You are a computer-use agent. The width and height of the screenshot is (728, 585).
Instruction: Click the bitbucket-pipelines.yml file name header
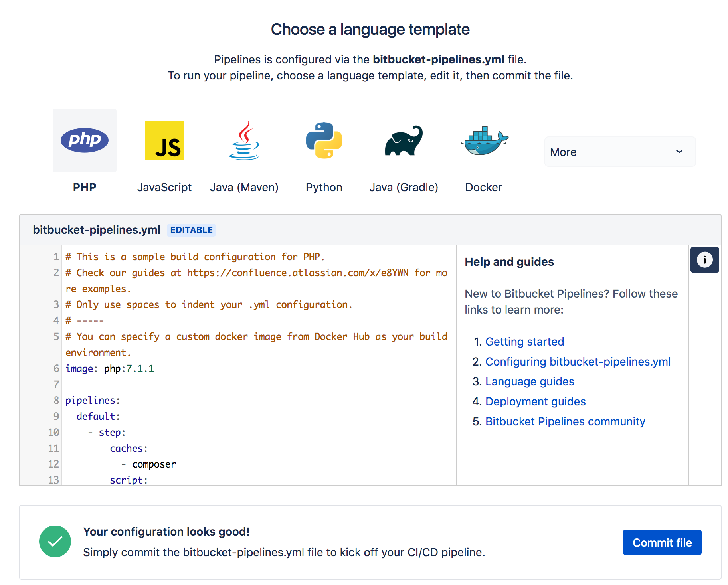tap(97, 230)
